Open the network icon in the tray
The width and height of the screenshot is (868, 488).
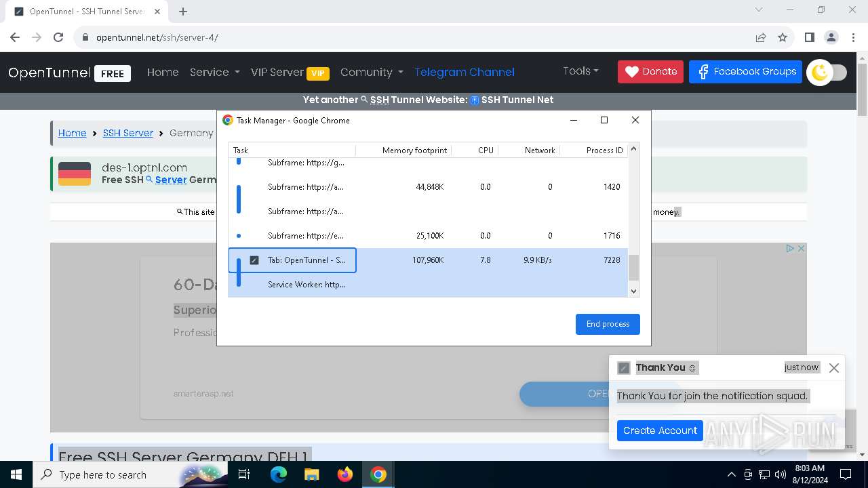(764, 474)
